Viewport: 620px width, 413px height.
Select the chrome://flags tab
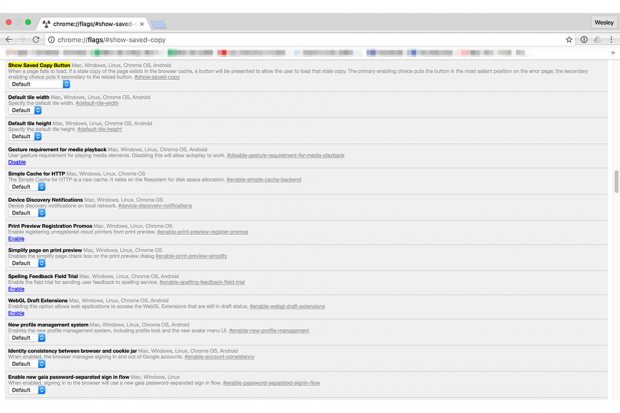click(90, 23)
